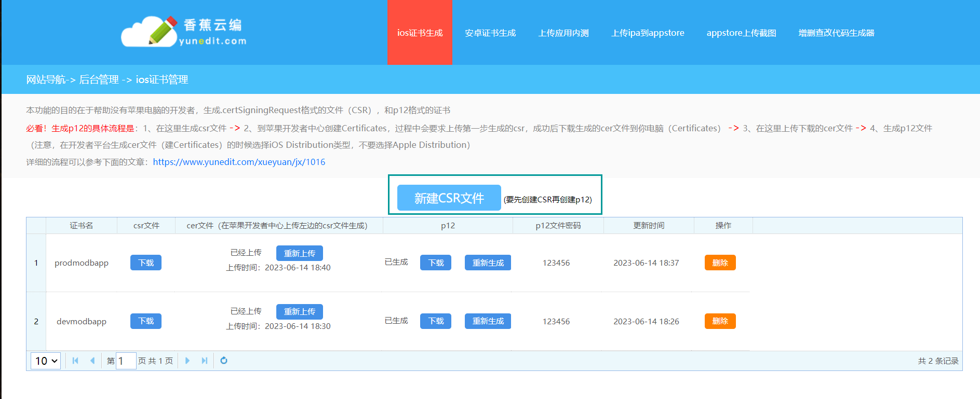Open the 安卓证书生成 nav tab

(x=490, y=33)
